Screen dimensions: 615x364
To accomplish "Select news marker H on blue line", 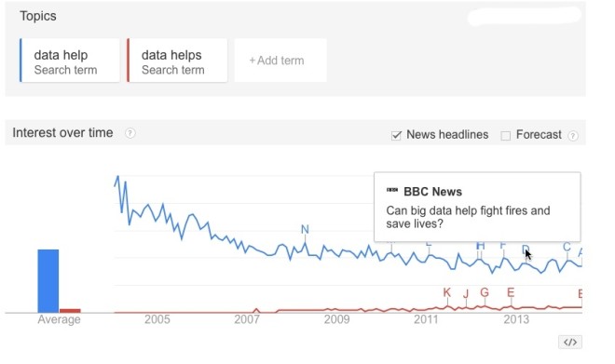I will coord(480,246).
